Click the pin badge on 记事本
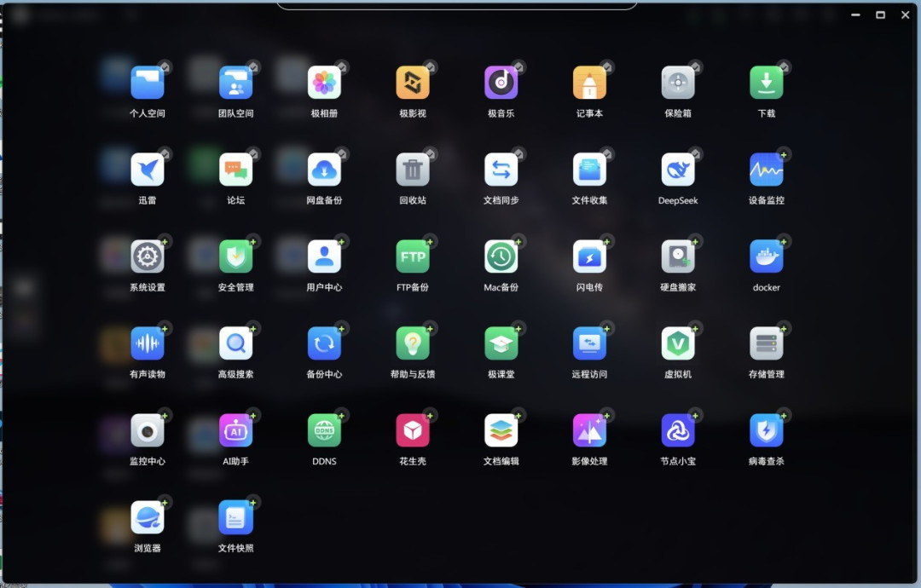The width and height of the screenshot is (921, 588). pyautogui.click(x=607, y=67)
